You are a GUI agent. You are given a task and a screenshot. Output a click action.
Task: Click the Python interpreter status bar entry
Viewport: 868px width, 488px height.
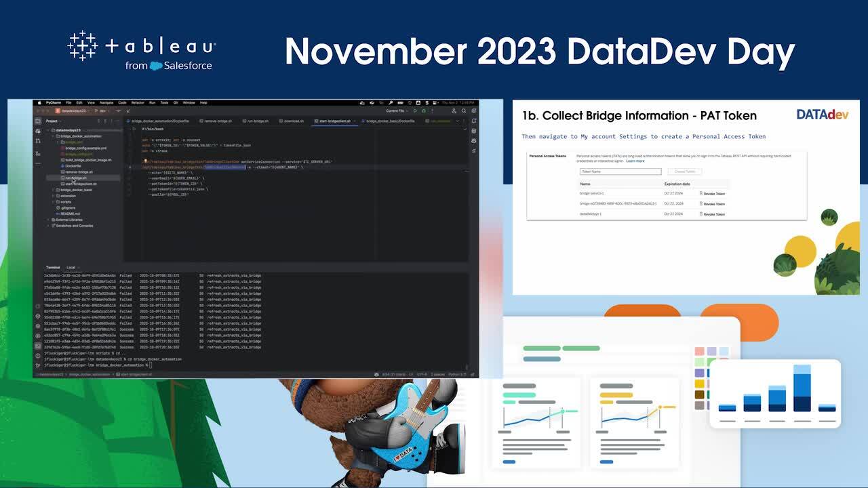[458, 374]
